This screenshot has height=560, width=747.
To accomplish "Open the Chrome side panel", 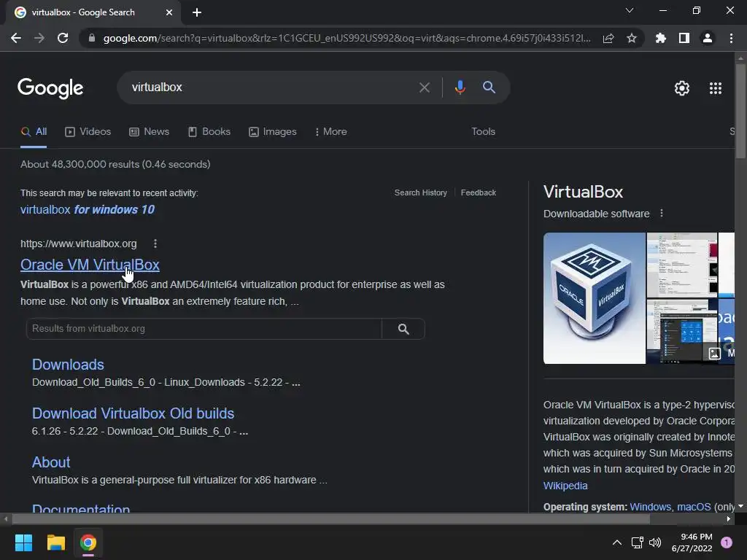I will pyautogui.click(x=684, y=38).
